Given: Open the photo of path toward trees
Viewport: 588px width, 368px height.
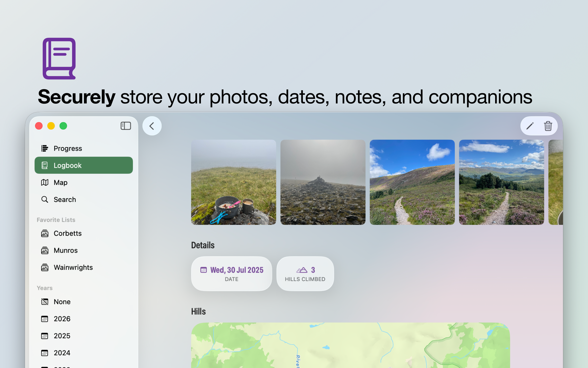Looking at the screenshot, I should (x=501, y=182).
